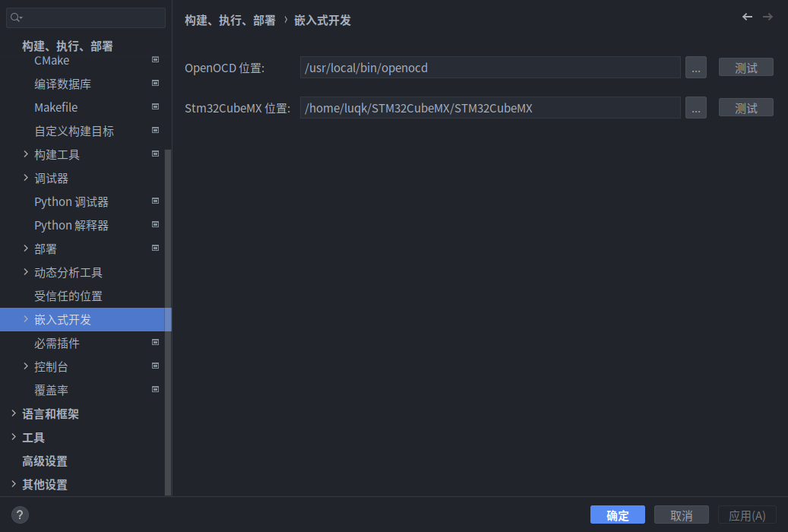This screenshot has height=532, width=788.
Task: Click the back navigation arrow icon
Action: tap(747, 16)
